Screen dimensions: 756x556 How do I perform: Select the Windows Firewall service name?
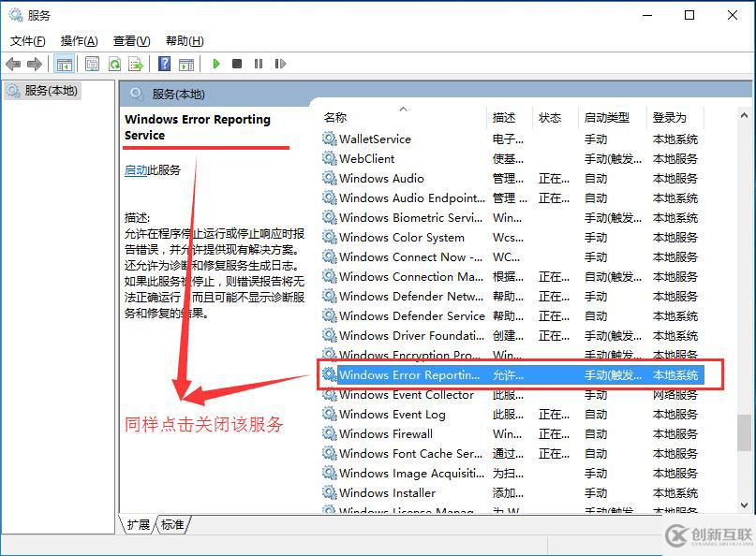pos(386,433)
